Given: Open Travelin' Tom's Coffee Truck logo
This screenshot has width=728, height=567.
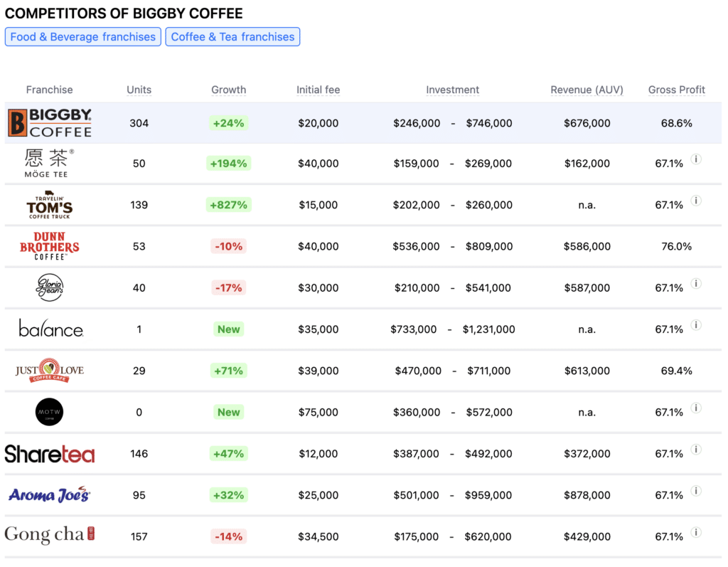Looking at the screenshot, I should point(49,204).
